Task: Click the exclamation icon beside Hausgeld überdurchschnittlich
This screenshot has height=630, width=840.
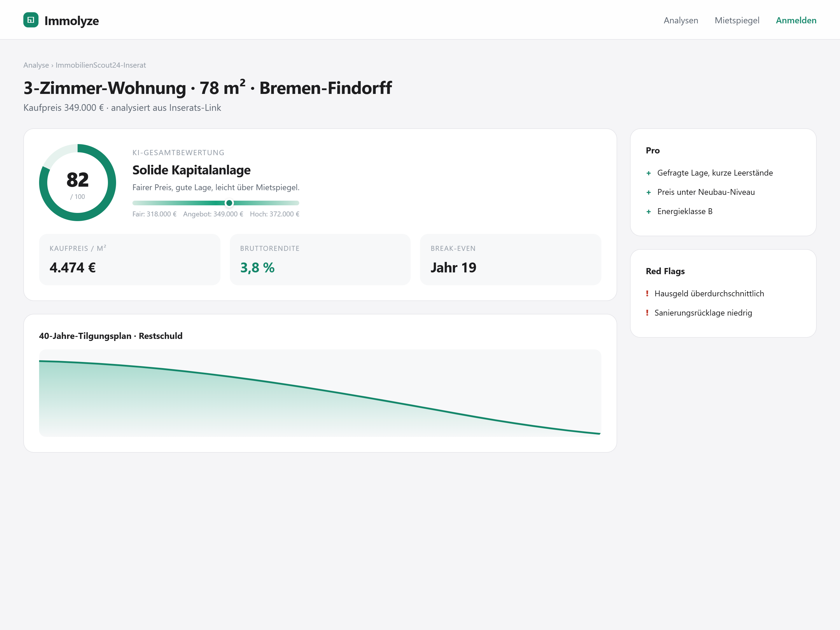Action: (647, 293)
